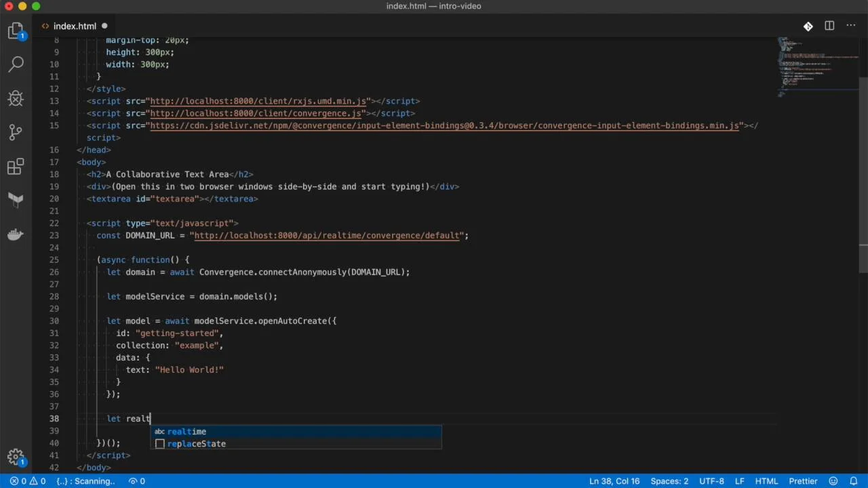This screenshot has height=488, width=868.
Task: Click the open changes diamond icon
Action: [808, 26]
